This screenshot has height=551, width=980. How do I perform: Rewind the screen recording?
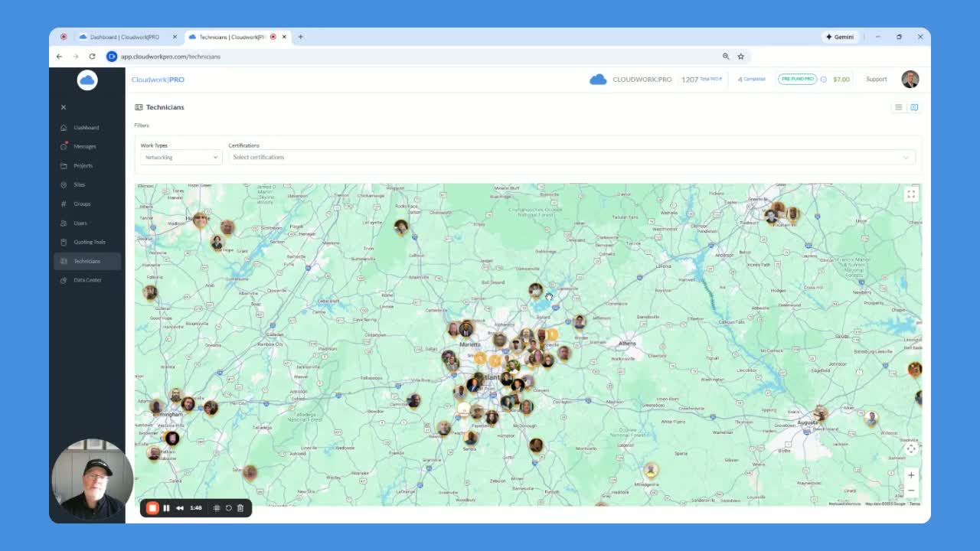[180, 508]
